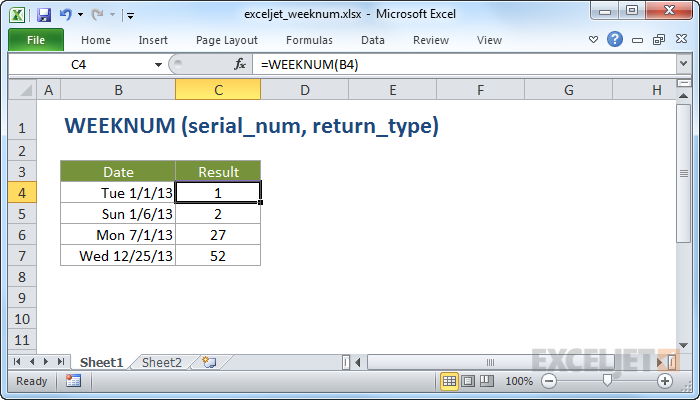Click the vertical scrollbar up arrow

[x=683, y=95]
